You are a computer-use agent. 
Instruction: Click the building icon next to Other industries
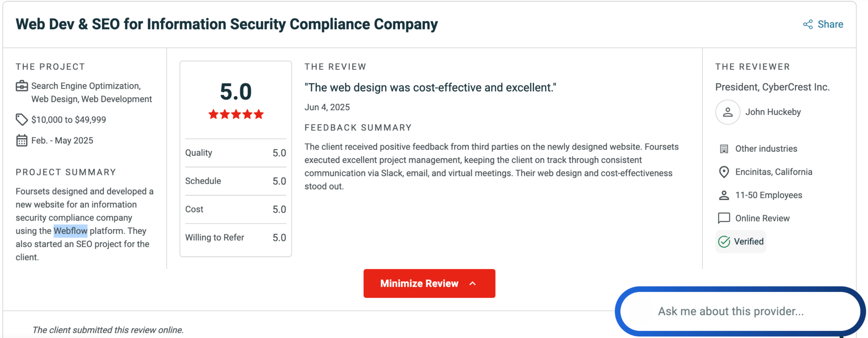(724, 149)
